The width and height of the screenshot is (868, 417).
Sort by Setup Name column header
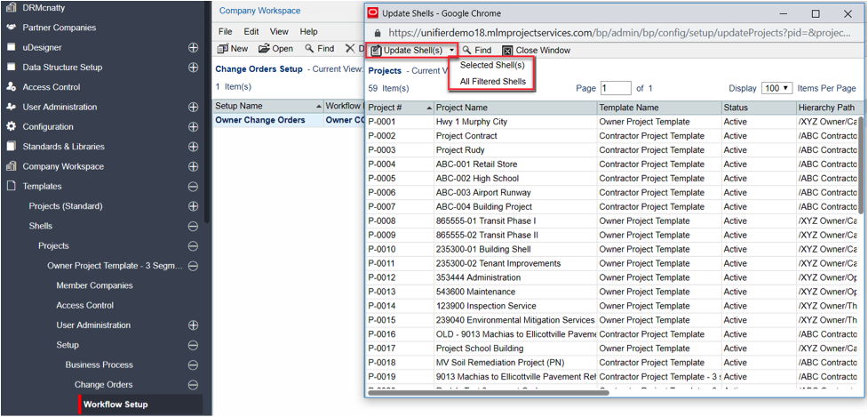(x=268, y=106)
